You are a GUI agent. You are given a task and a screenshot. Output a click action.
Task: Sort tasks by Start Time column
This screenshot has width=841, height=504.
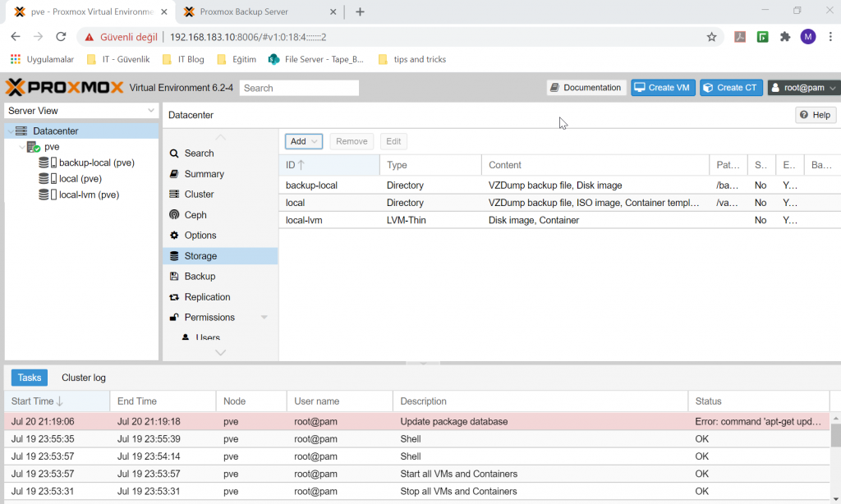(x=57, y=401)
